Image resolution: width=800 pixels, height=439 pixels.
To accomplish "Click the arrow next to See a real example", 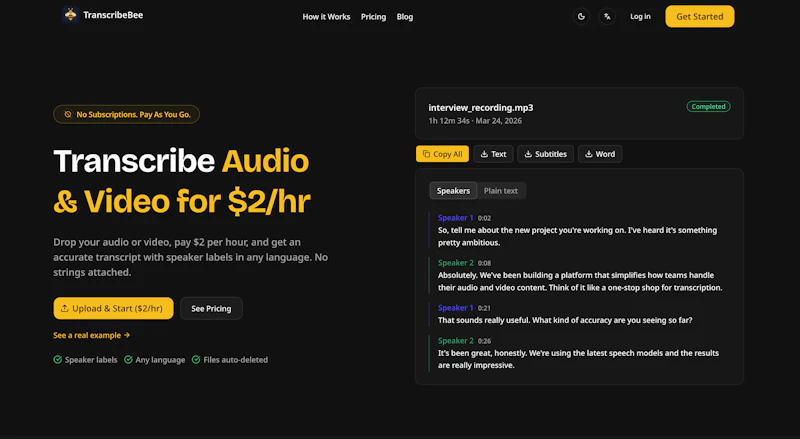I will pos(127,335).
